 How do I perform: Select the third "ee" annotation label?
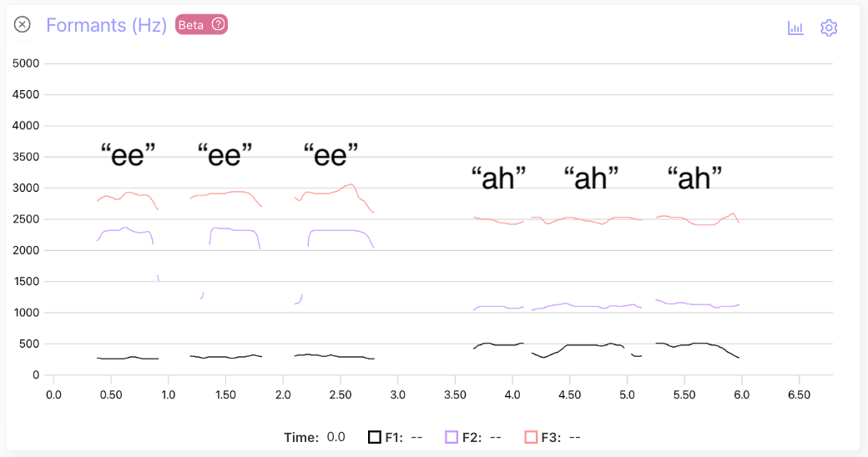[331, 154]
